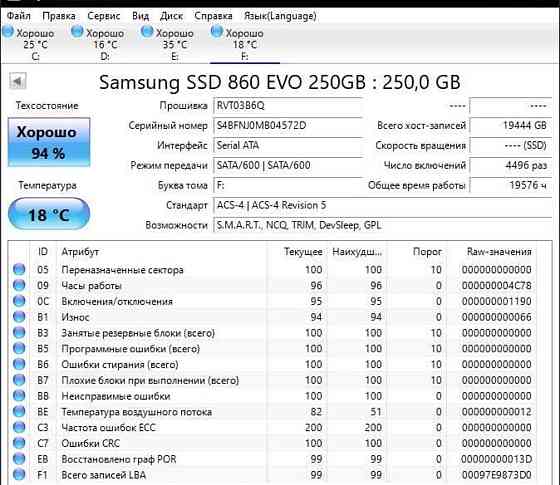The width and height of the screenshot is (560, 485).
Task: Select the Всего записей LBA row
Action: tap(272, 475)
